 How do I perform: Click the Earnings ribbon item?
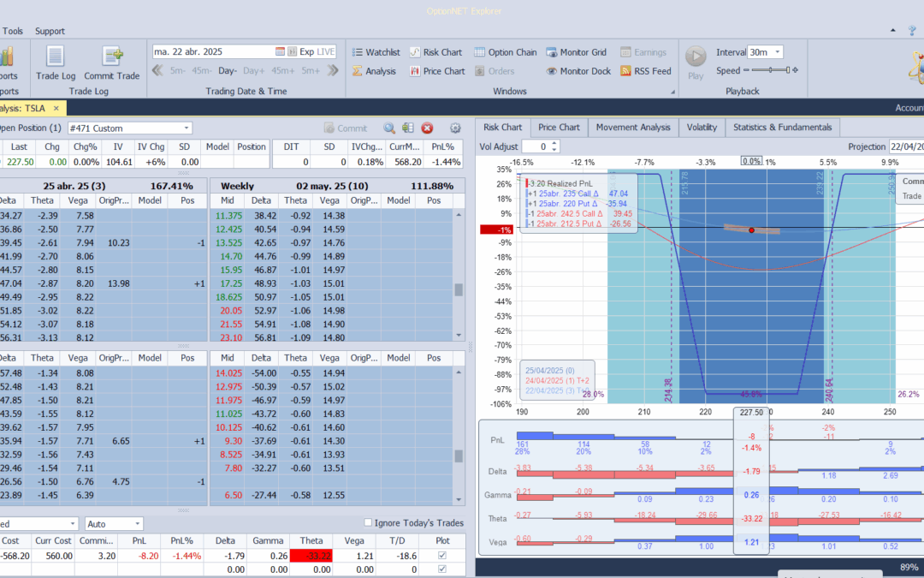coord(643,52)
